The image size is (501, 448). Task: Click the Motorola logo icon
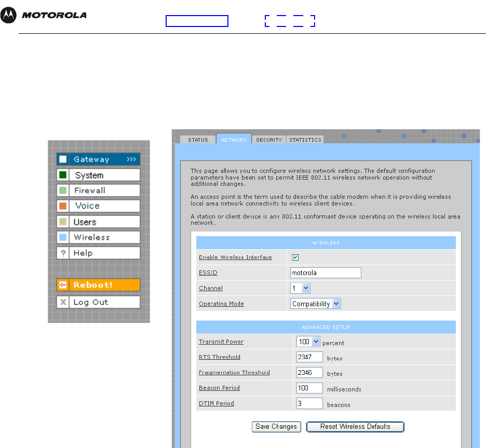8,15
